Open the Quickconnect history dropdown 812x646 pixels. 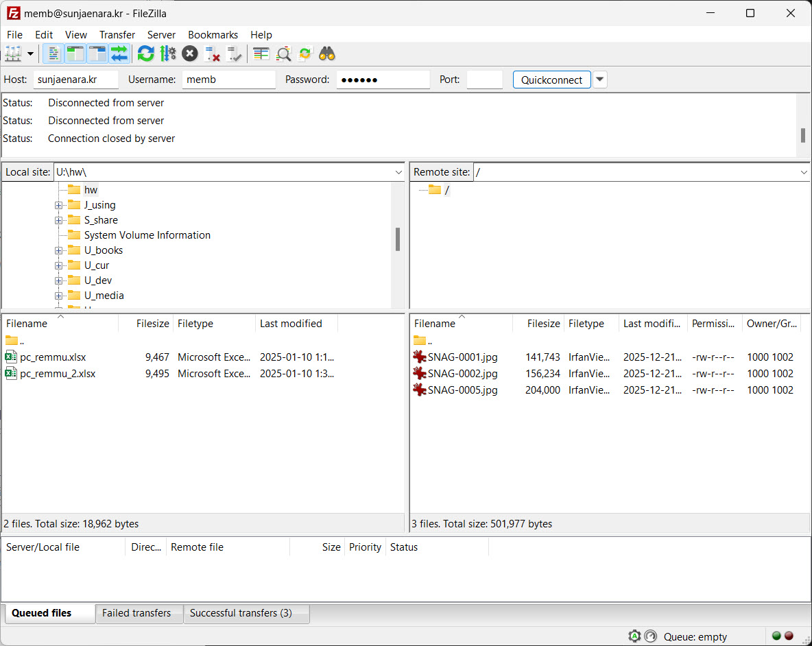pos(600,80)
